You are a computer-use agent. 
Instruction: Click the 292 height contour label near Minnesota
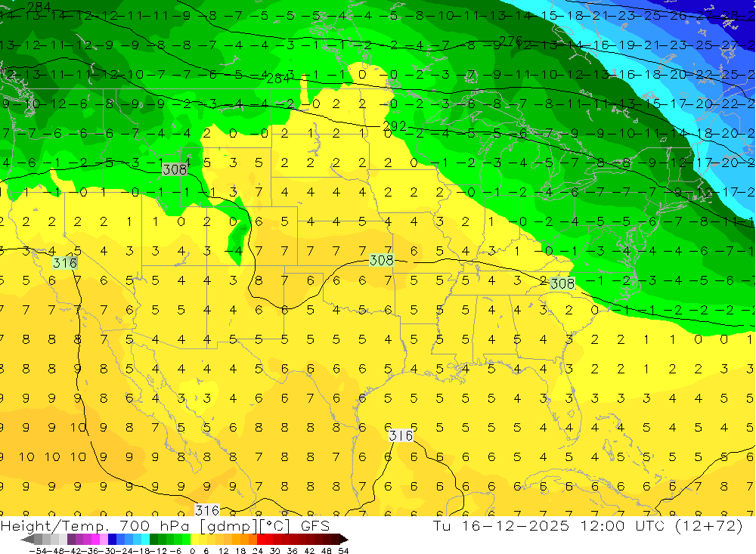point(395,126)
